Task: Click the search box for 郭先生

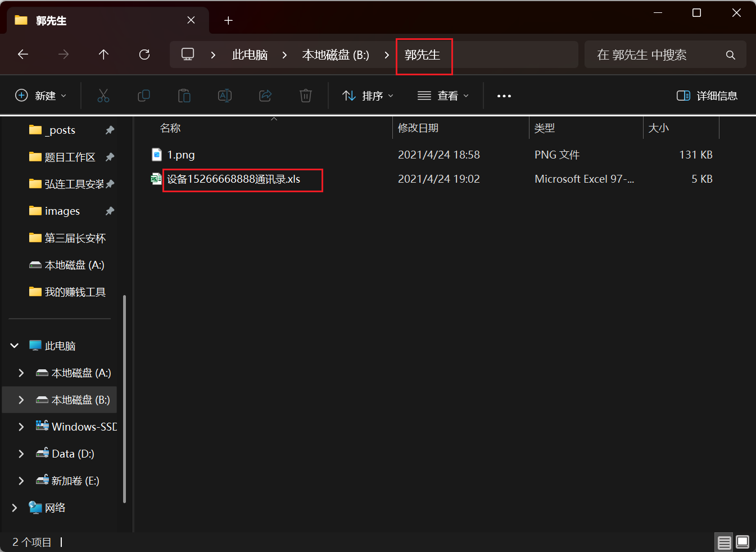Action: [x=658, y=55]
